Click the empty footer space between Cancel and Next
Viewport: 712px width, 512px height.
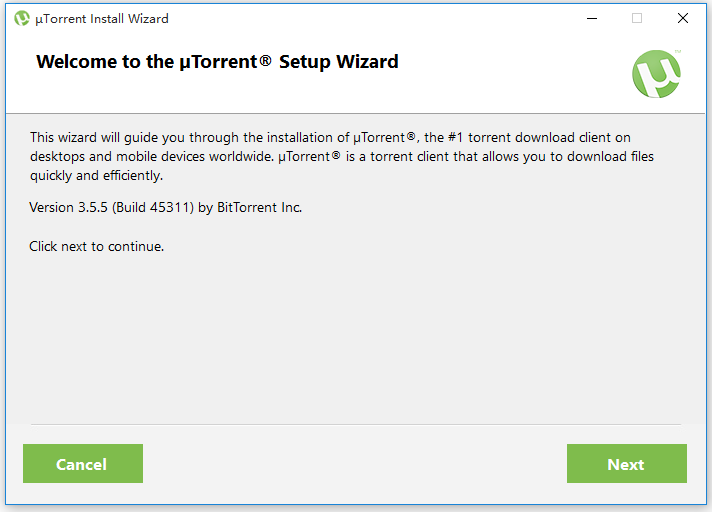pyautogui.click(x=355, y=464)
